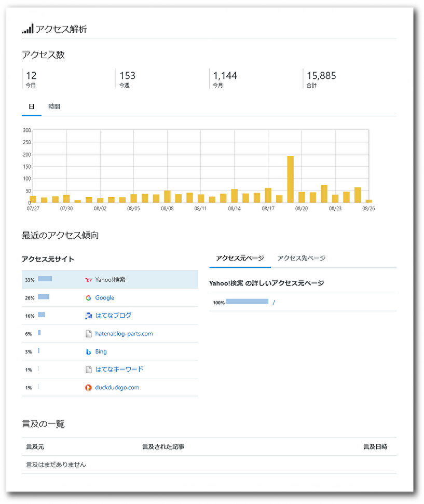Select the はてなブログ site icon

pos(88,316)
